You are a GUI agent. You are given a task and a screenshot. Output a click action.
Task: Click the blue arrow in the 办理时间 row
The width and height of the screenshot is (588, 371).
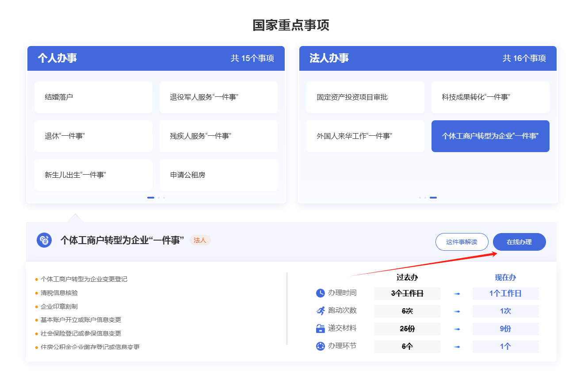click(457, 294)
